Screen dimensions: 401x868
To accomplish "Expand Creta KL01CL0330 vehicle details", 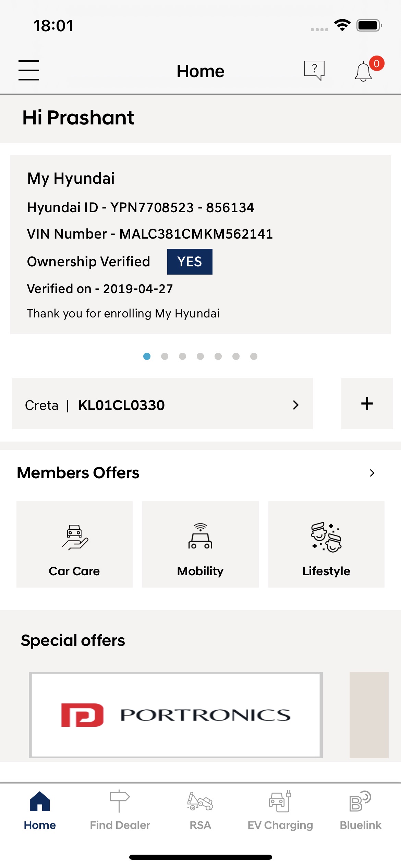I will click(x=162, y=405).
